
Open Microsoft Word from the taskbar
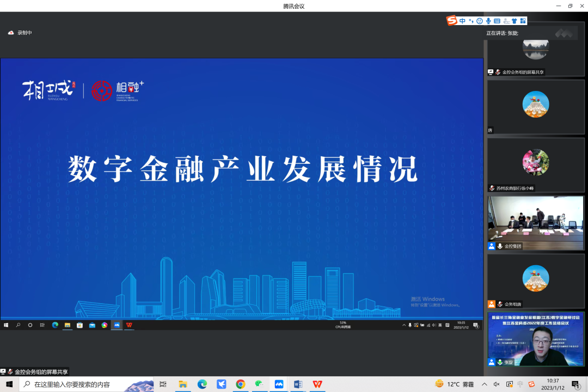click(298, 384)
